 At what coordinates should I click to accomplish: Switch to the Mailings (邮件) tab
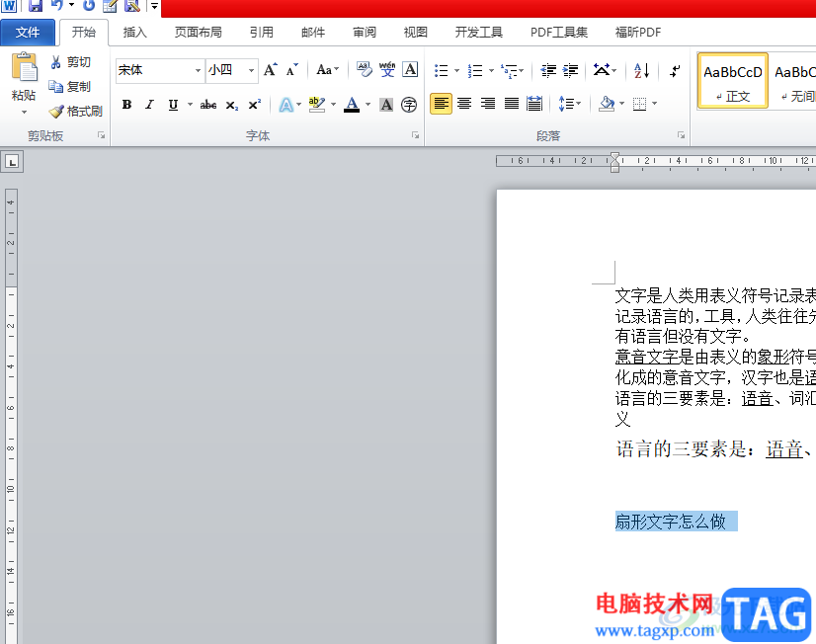click(313, 33)
